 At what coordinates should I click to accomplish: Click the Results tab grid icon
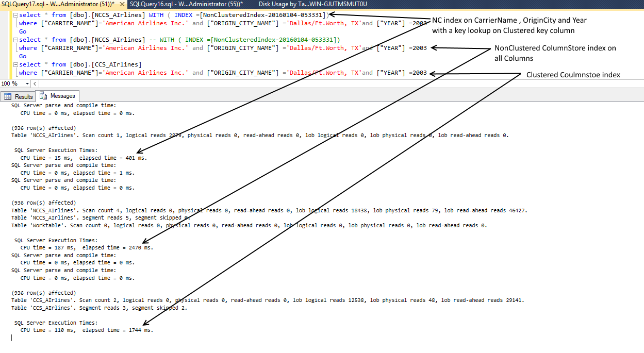coord(9,96)
